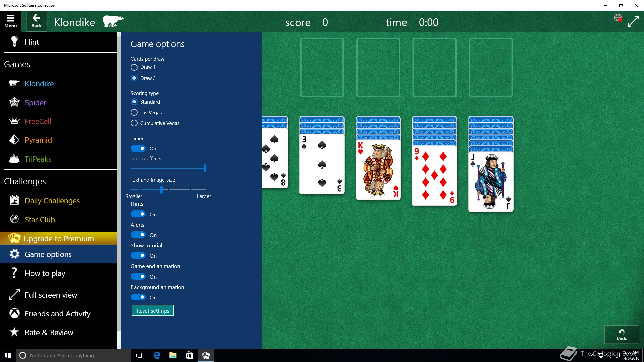
Task: Click the Spider web icon
Action: coord(14,102)
